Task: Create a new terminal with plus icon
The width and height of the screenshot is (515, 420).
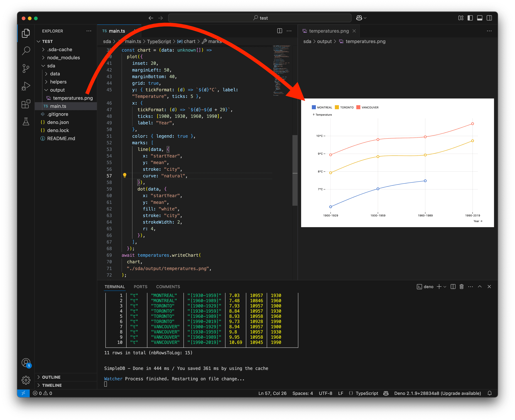Action: click(x=439, y=286)
